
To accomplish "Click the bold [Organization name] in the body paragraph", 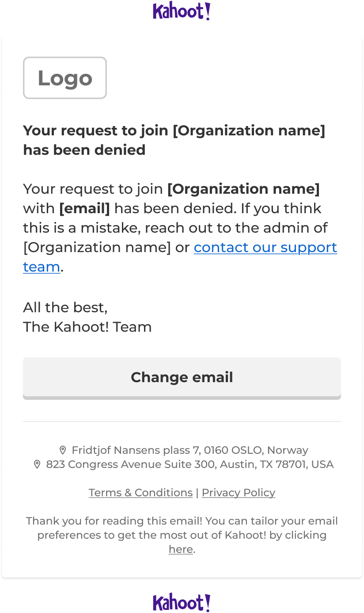I will [243, 189].
